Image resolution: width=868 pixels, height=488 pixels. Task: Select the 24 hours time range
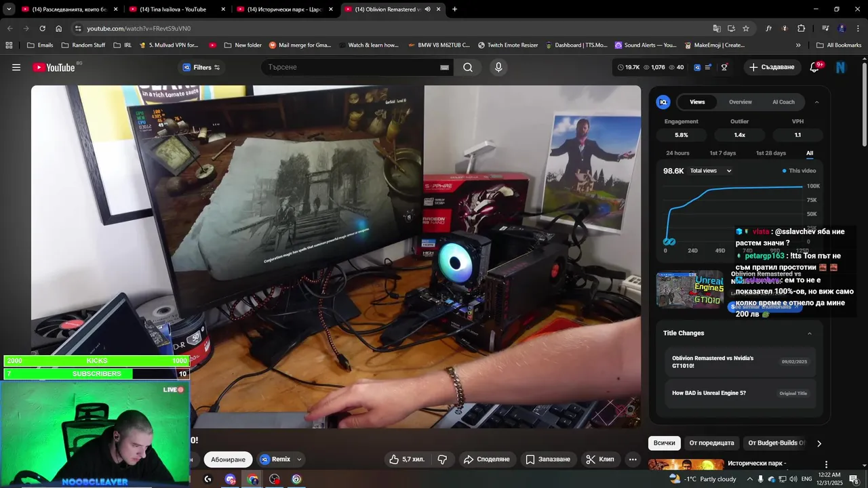click(x=677, y=153)
